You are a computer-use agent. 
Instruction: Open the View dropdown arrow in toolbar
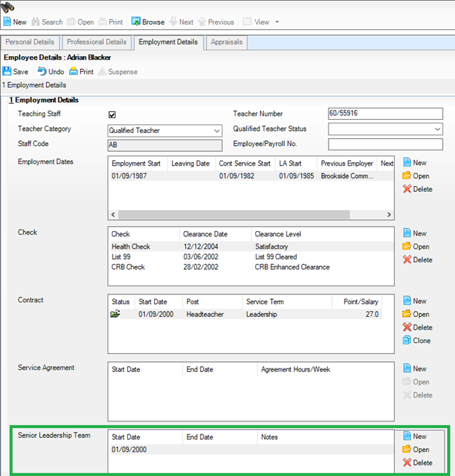tap(277, 23)
